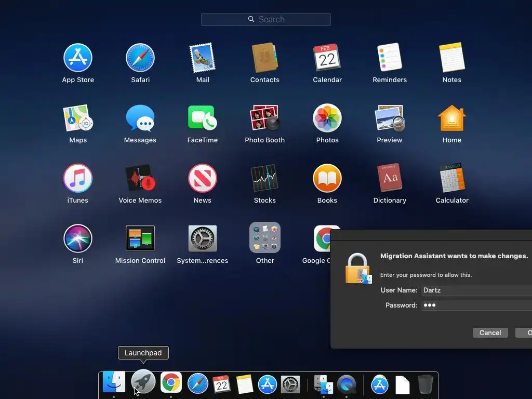Open the blank document in Dock
This screenshot has width=532, height=399.
pos(403,385)
